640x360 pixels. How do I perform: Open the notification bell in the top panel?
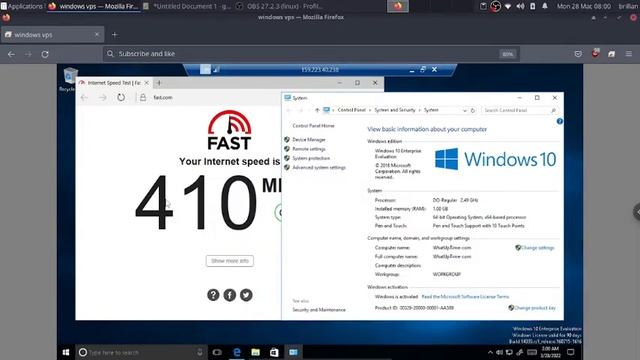(x=544, y=6)
